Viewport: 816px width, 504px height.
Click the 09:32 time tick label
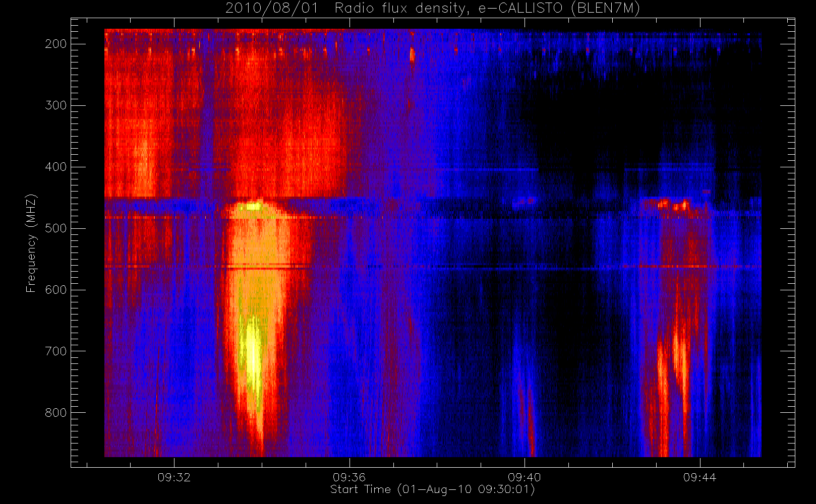click(x=174, y=477)
